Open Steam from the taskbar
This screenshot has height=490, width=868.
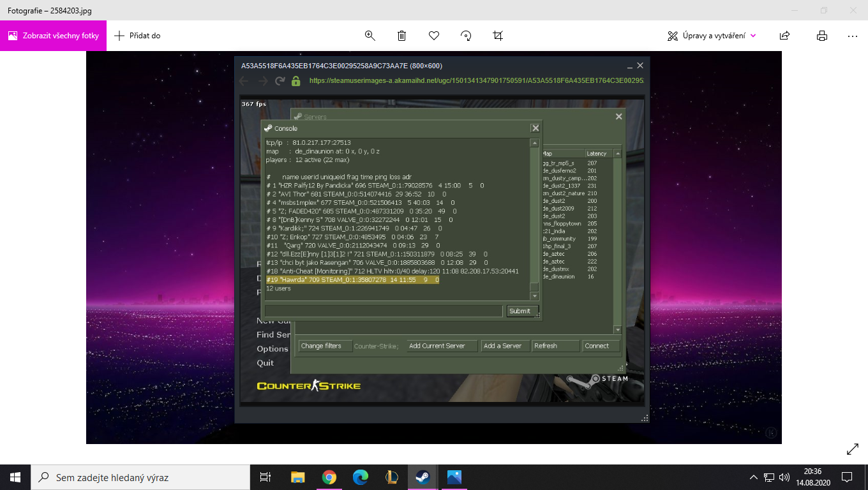point(423,477)
